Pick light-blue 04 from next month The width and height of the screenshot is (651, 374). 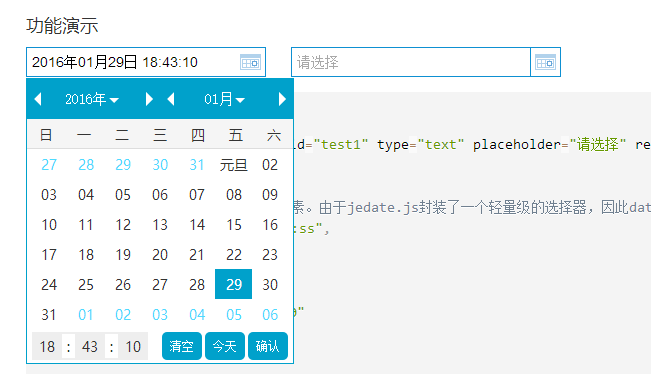[197, 314]
